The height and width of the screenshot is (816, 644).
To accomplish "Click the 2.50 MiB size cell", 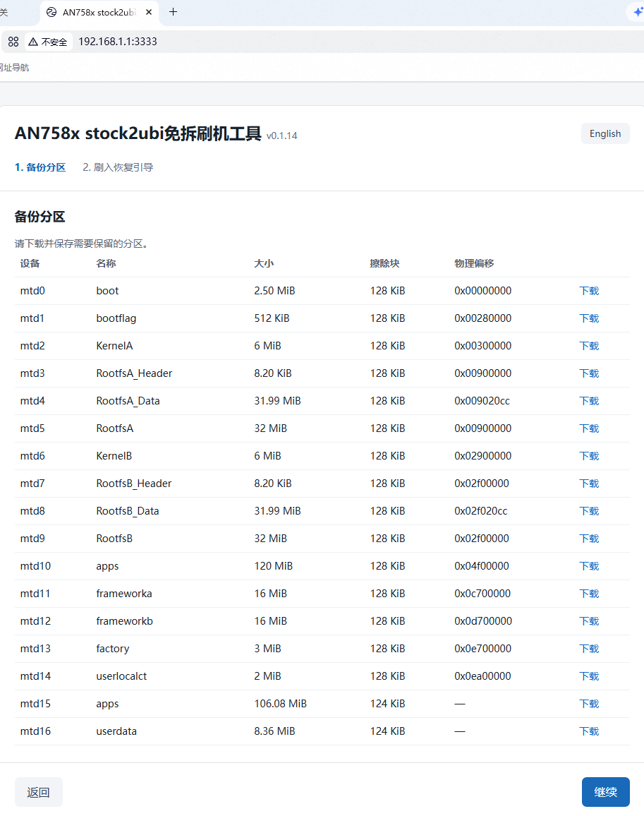I will (x=274, y=291).
